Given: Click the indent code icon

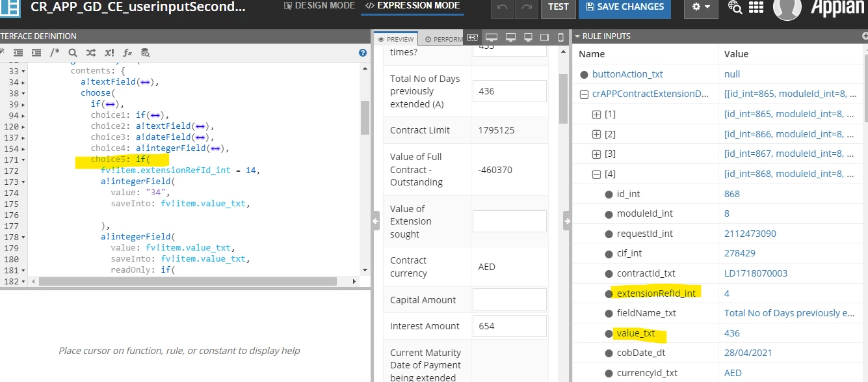Looking at the screenshot, I should [36, 53].
